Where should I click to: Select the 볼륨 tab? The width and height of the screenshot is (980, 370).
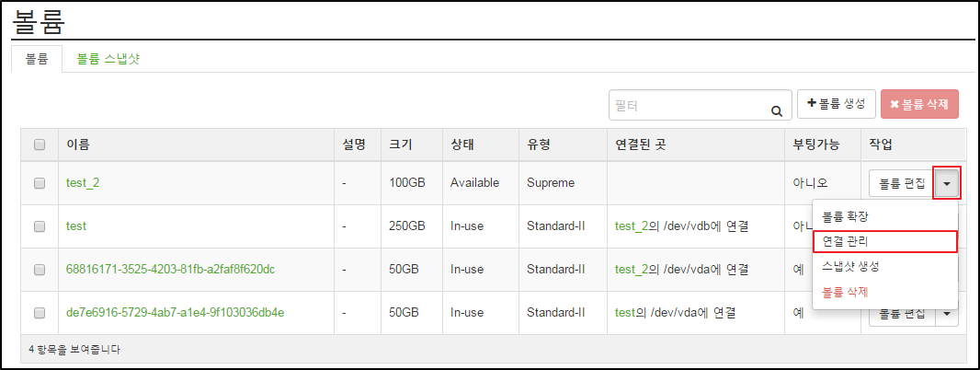tap(37, 59)
